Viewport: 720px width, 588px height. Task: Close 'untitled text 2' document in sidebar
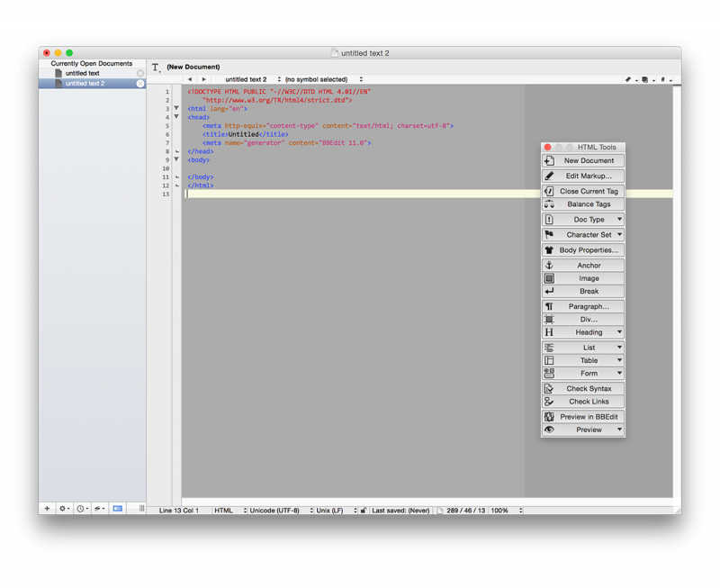140,84
